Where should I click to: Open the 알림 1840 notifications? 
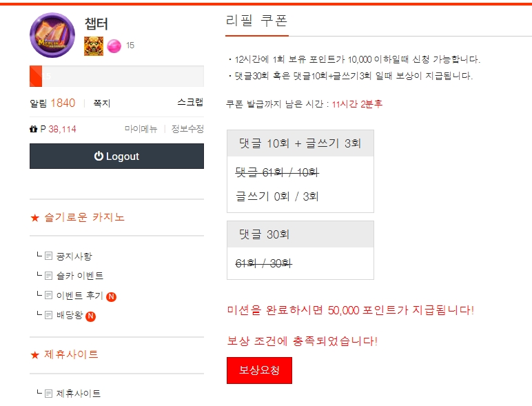click(52, 103)
